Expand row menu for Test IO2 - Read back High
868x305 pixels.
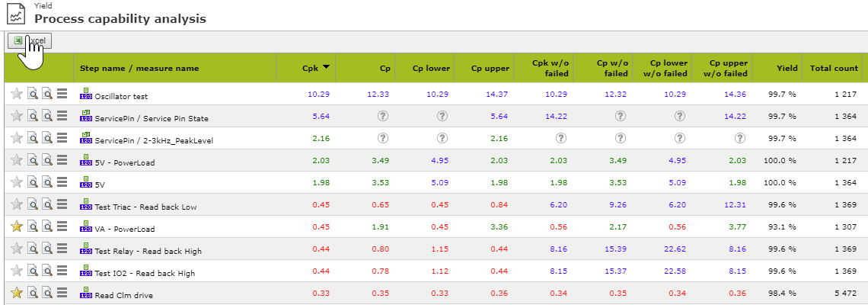click(x=62, y=271)
